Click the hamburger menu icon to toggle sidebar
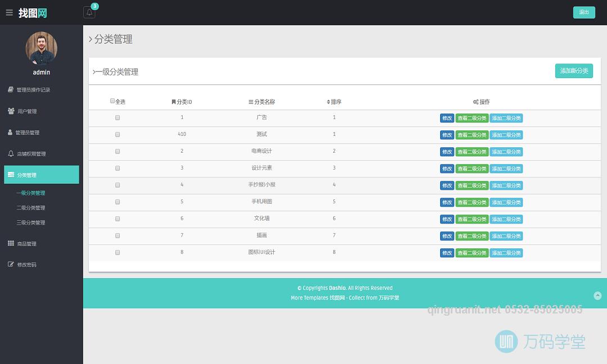Screen dimensions: 607x364 click(x=9, y=12)
